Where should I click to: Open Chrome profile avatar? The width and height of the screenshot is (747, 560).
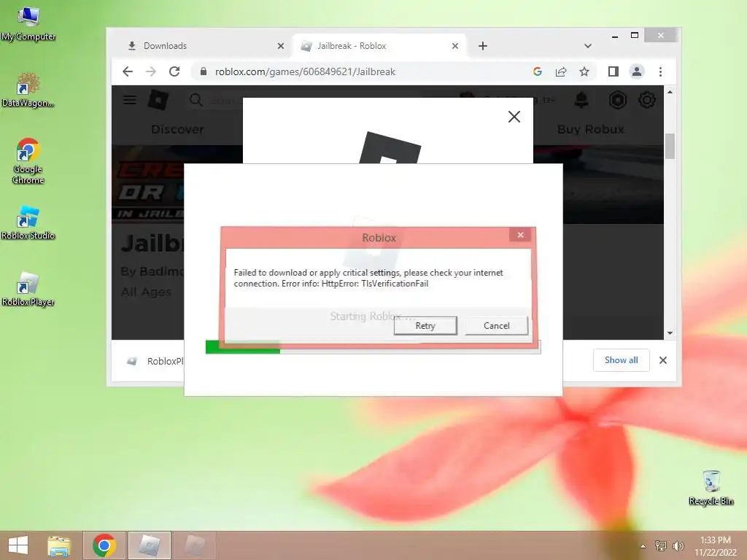636,71
